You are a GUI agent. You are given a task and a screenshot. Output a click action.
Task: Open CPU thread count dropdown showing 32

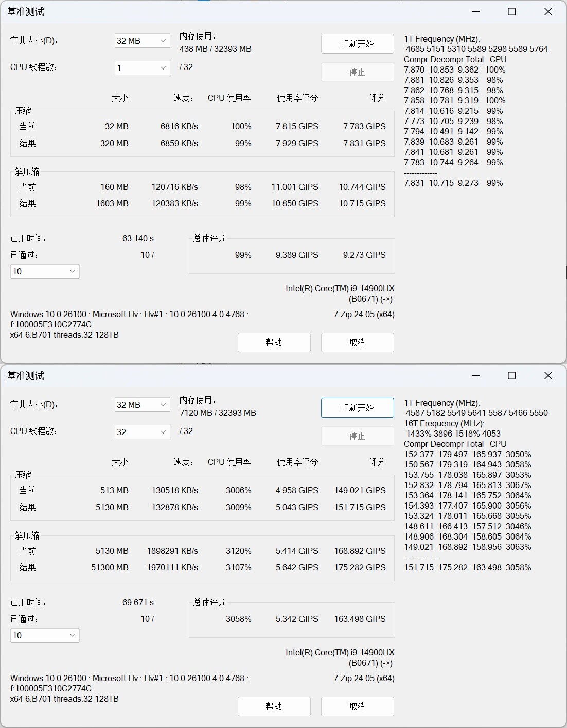tap(143, 432)
